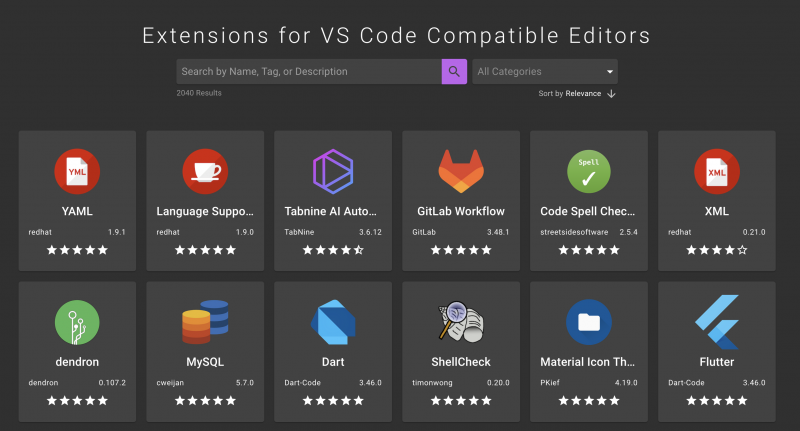The width and height of the screenshot is (800, 431).
Task: Click the Code Spell Checker green icon
Action: coord(589,171)
